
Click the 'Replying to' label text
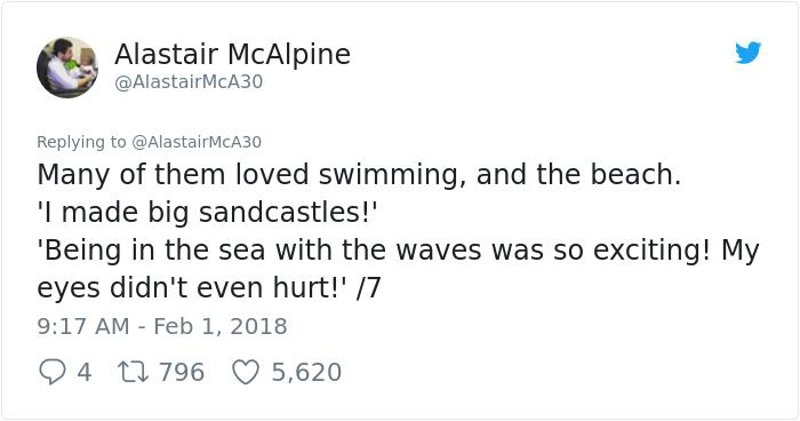pos(81,141)
